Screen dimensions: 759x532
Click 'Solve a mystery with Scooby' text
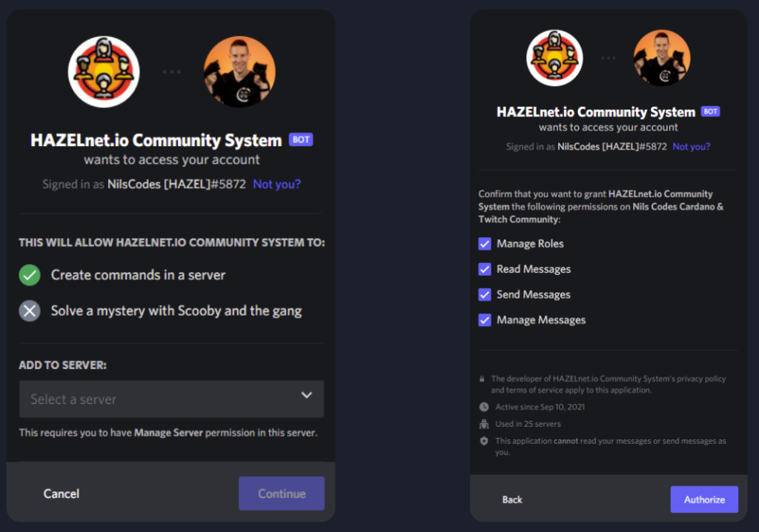(x=176, y=310)
